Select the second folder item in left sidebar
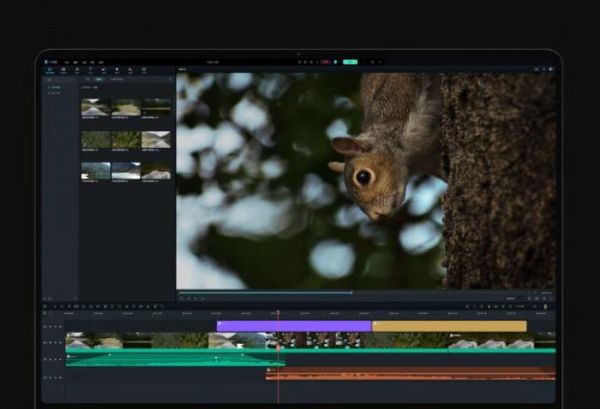Screen dimensions: 600x409 [x=56, y=94]
